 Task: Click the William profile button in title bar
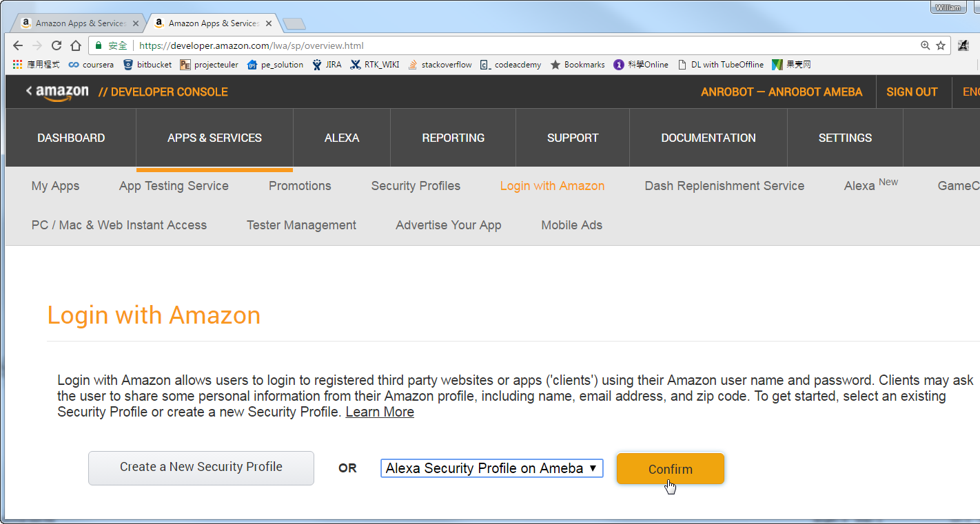tap(949, 8)
